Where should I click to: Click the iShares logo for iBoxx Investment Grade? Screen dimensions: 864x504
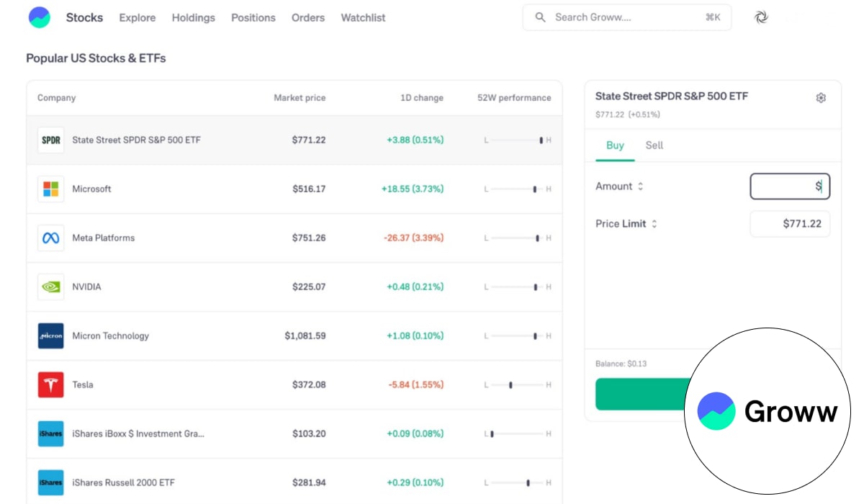[50, 433]
